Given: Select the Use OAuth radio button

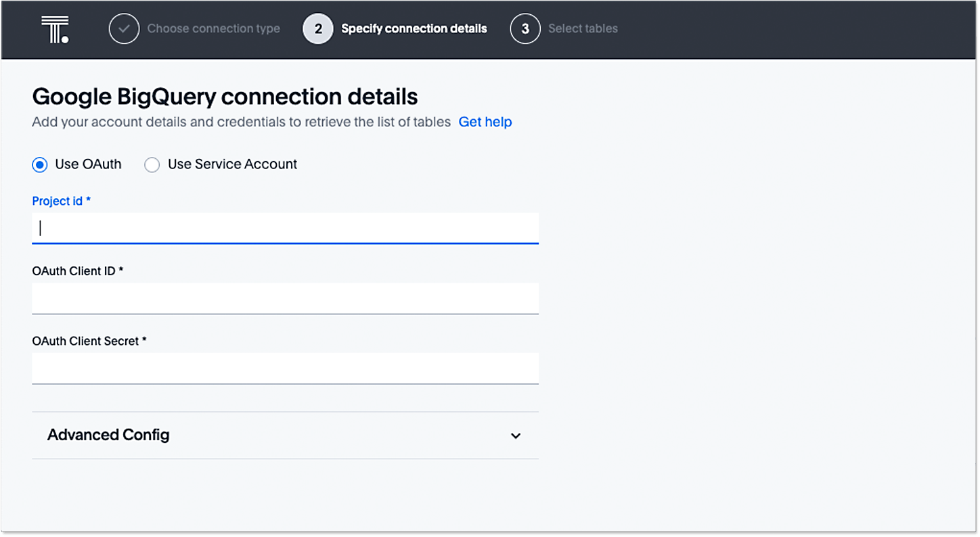Looking at the screenshot, I should coord(40,164).
